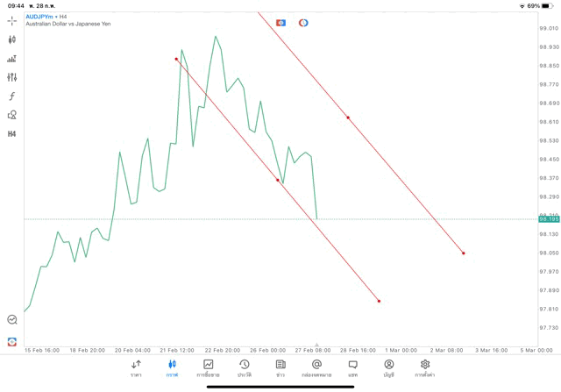Screen dimensions: 561x392
Task: Open the one-click trading panel icon
Action: click(12, 340)
